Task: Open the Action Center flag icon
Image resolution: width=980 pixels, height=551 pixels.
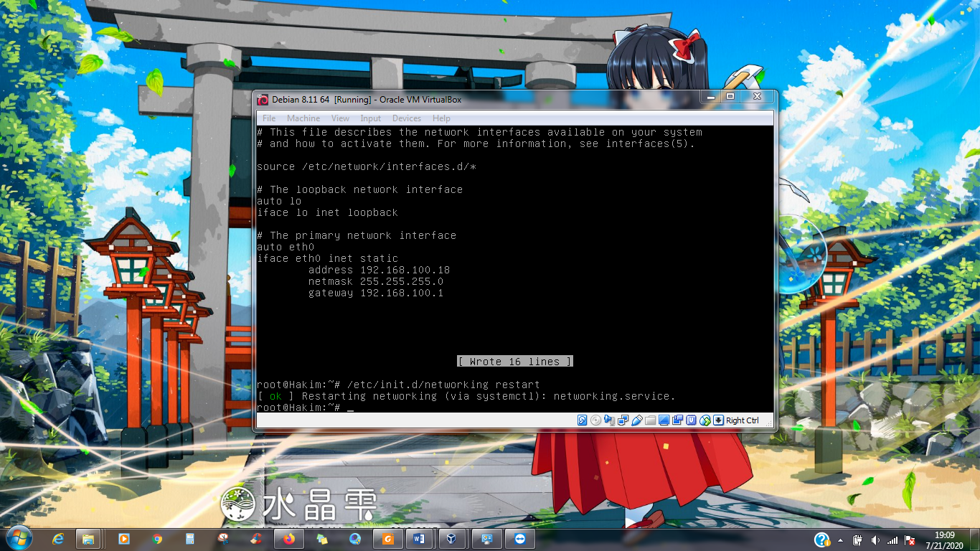Action: [910, 540]
